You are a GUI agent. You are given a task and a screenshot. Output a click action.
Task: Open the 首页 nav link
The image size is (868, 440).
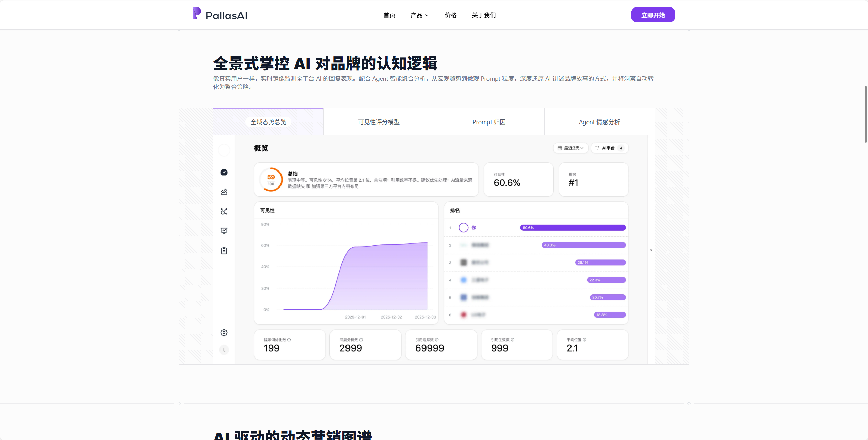pos(389,15)
